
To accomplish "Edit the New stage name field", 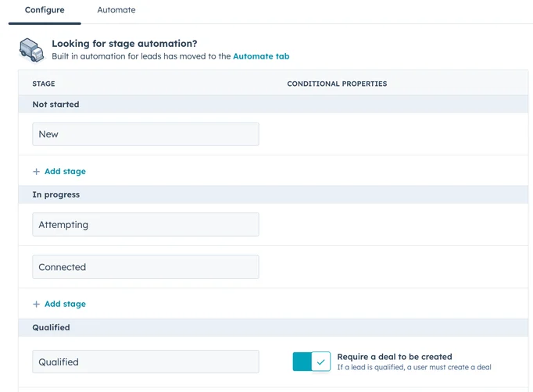I will pos(145,134).
